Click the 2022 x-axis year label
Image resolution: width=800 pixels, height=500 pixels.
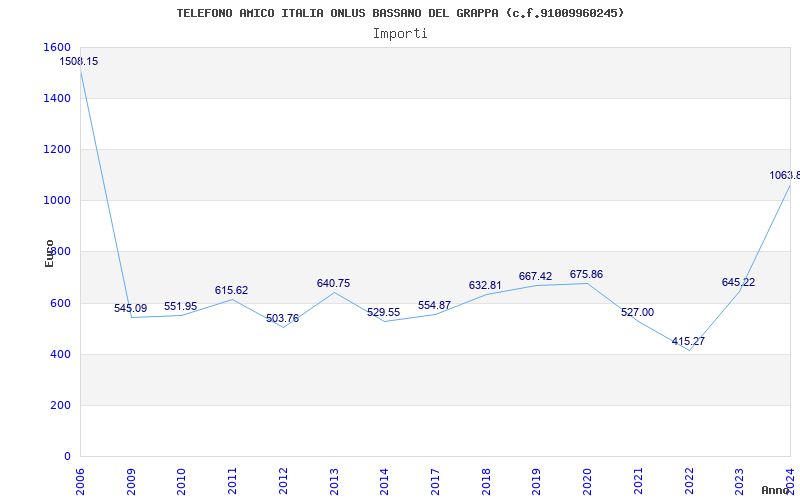[689, 480]
